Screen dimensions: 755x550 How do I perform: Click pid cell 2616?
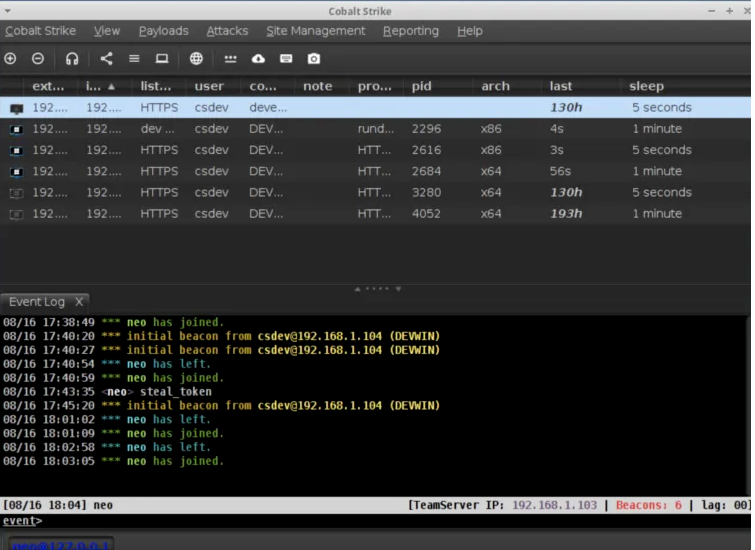click(x=426, y=150)
